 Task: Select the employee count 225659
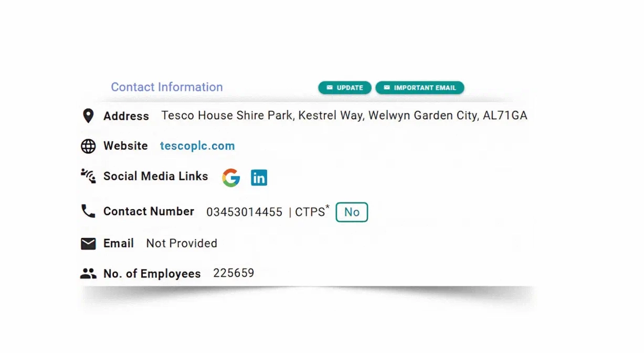coord(234,273)
